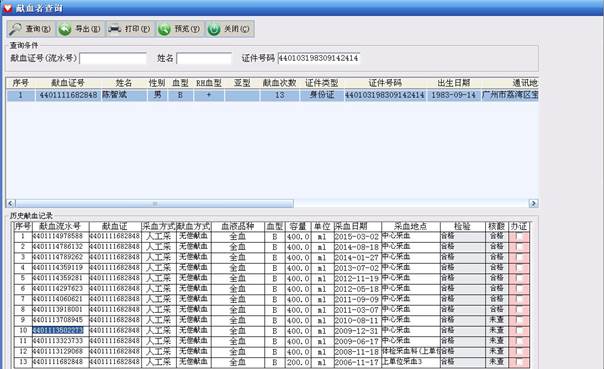604x369 pixels.
Task: Click the horizontal scrollbar left arrow
Action: [11, 203]
